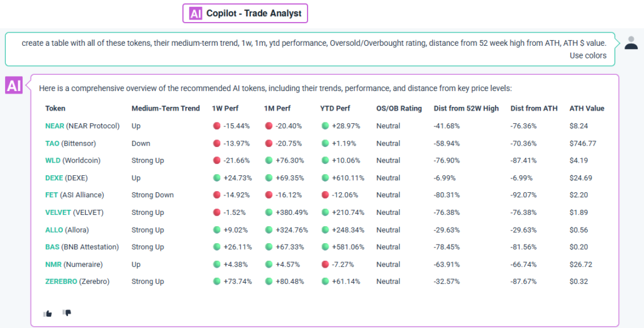
Task: Click the red dot beside -12.06%
Action: point(325,195)
